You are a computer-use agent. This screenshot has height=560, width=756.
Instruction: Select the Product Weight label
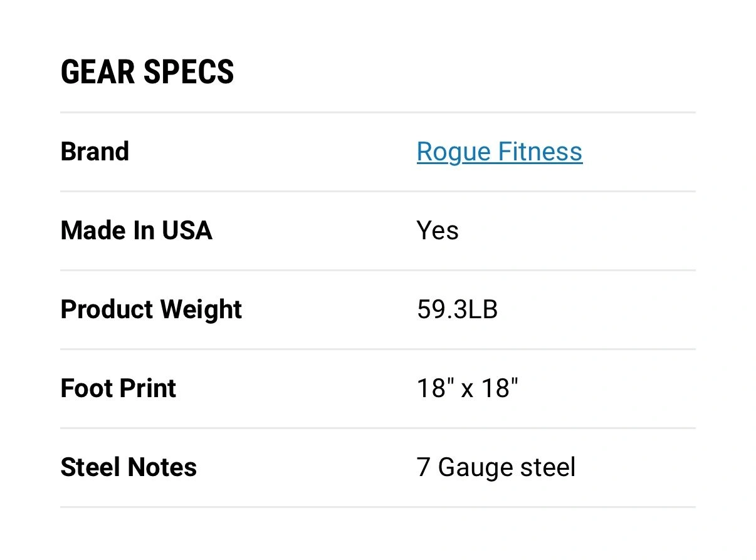coord(151,309)
